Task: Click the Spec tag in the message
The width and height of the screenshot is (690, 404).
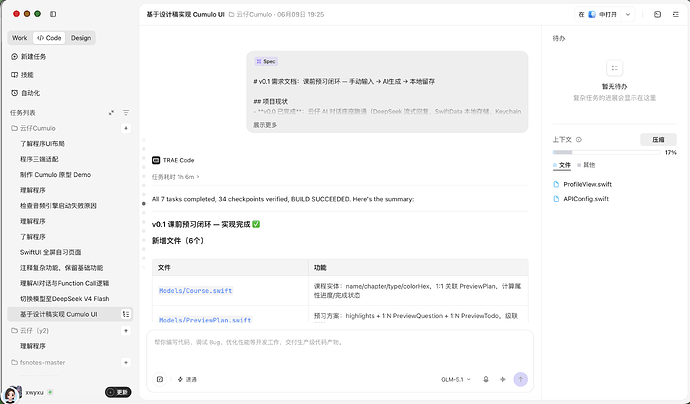Action: 266,62
